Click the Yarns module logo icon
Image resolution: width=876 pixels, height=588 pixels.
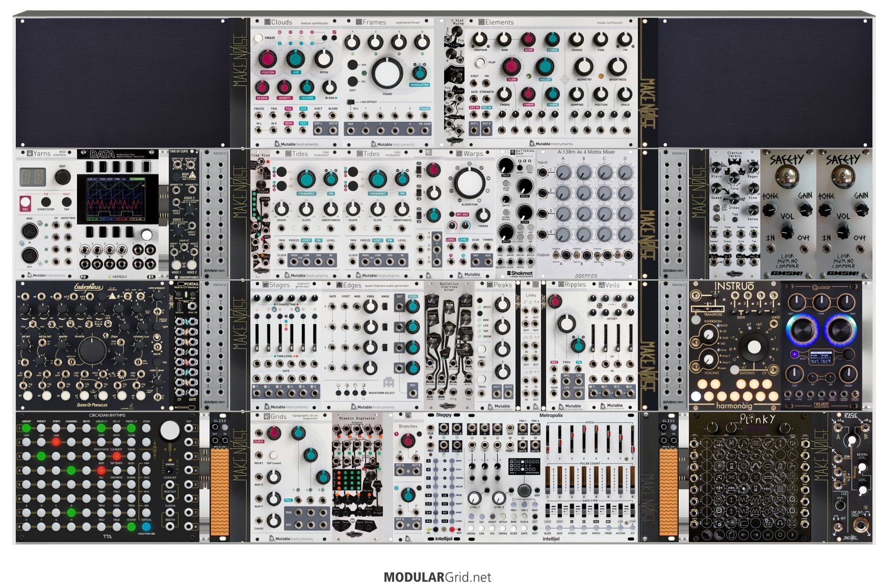[x=29, y=153]
